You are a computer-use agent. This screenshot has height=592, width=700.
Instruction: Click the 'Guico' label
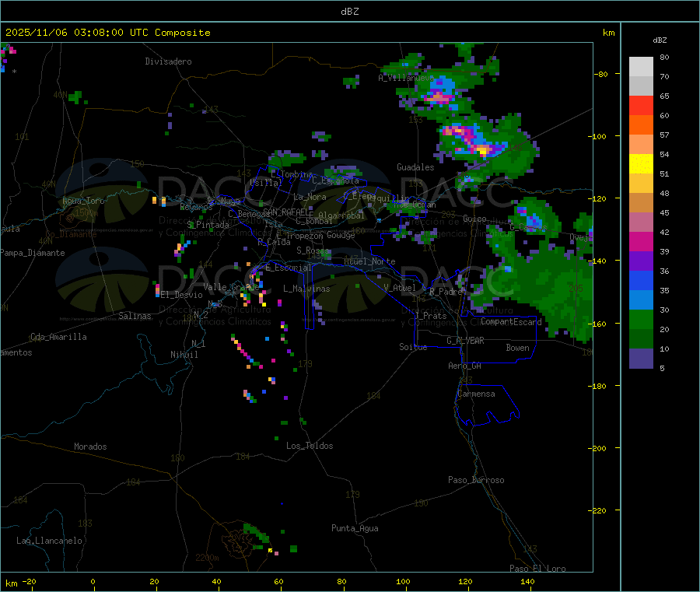tap(474, 219)
